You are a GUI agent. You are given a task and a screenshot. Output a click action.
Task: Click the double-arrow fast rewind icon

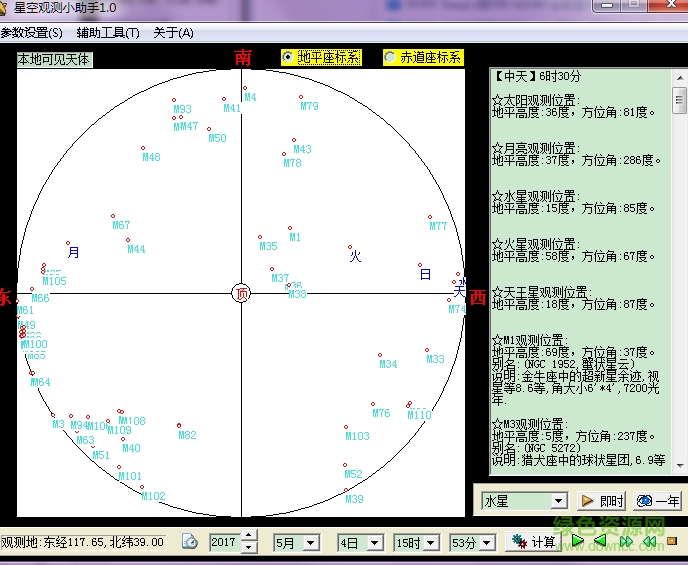click(x=648, y=541)
